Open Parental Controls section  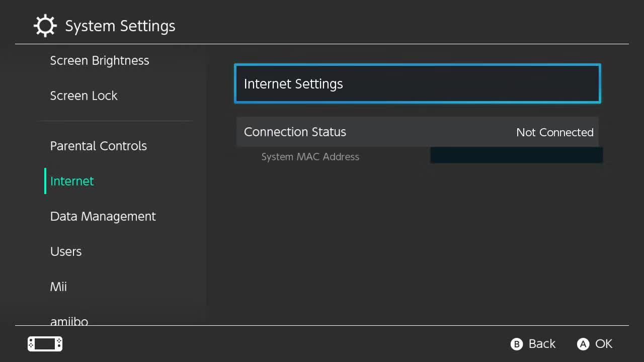[99, 146]
